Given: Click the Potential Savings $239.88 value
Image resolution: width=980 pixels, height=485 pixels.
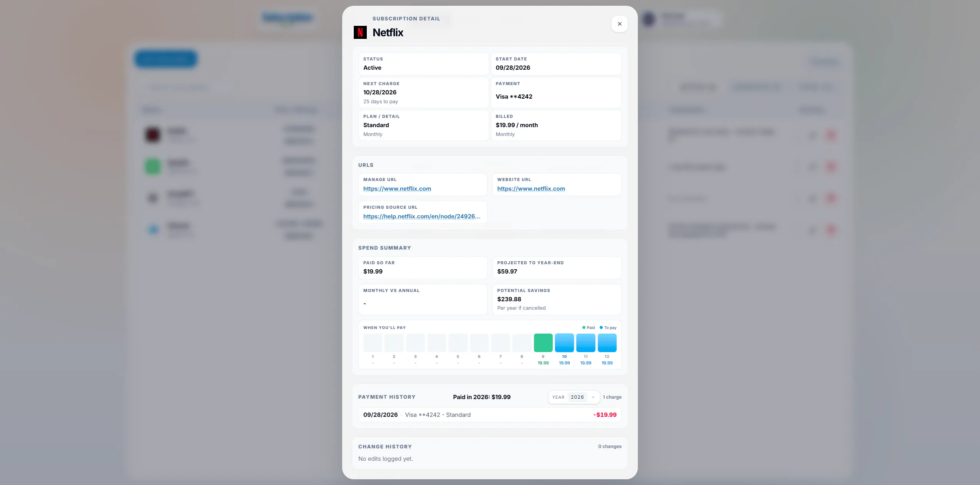Looking at the screenshot, I should [x=509, y=299].
